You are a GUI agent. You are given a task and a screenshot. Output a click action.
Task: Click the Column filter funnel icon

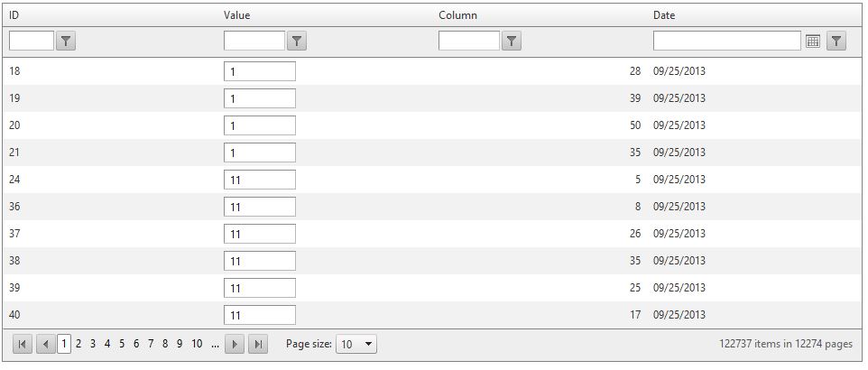512,41
